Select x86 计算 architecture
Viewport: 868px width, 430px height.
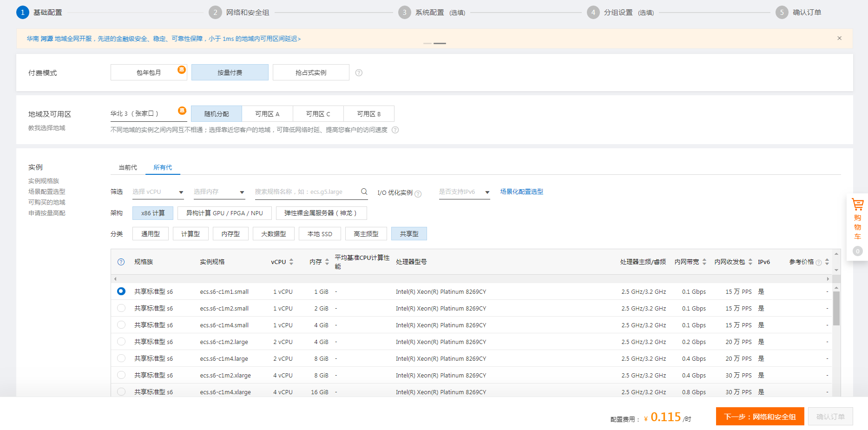[x=153, y=213]
